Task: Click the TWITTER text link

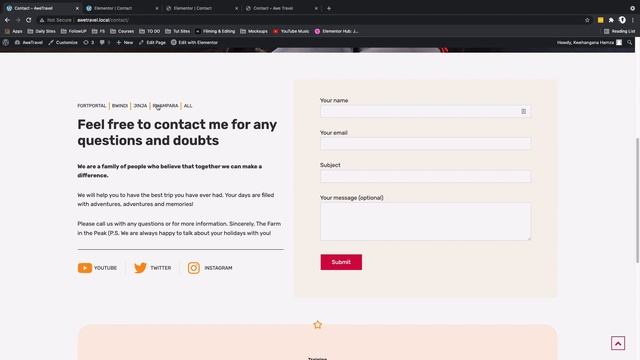Action: pos(161,268)
